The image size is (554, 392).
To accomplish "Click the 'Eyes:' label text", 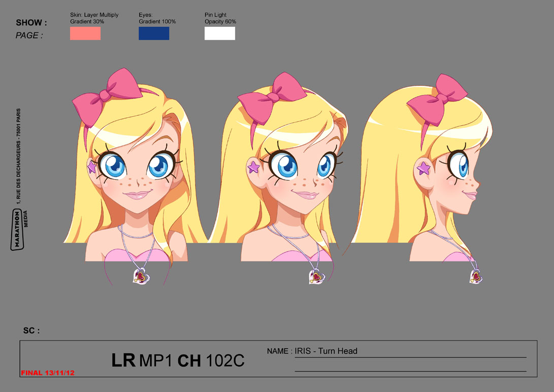I will point(146,15).
